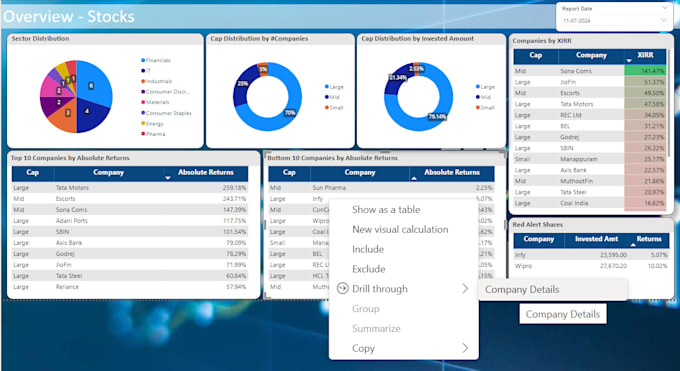Screen dimensions: 680x371
Task: Select Coal India in Companies by XIRR
Action: (573, 203)
